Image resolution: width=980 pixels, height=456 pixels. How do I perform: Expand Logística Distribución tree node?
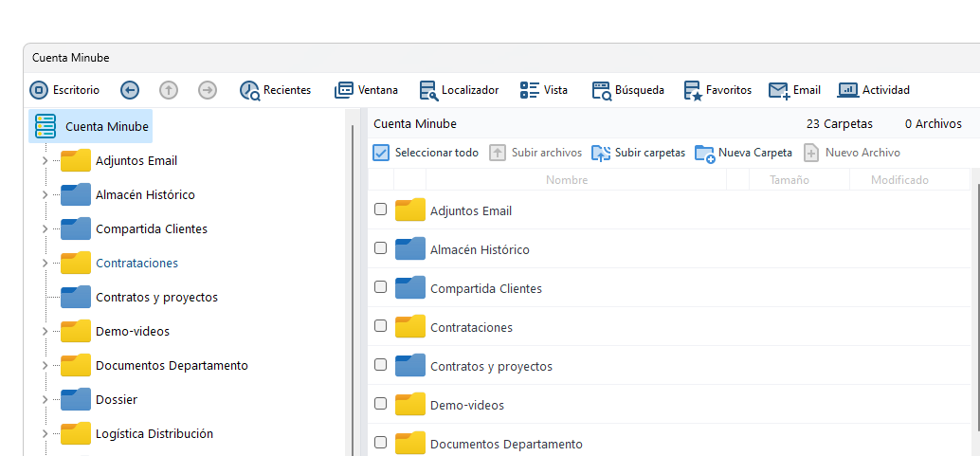click(45, 433)
